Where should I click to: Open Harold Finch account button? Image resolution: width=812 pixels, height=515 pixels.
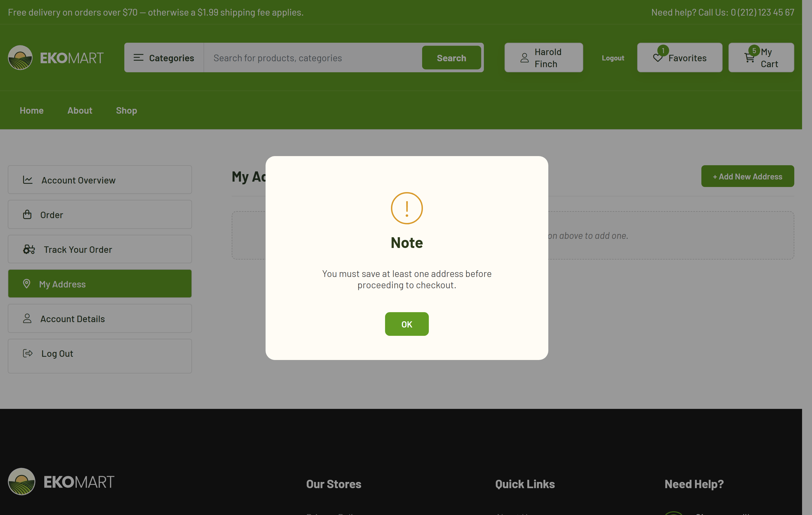543,58
